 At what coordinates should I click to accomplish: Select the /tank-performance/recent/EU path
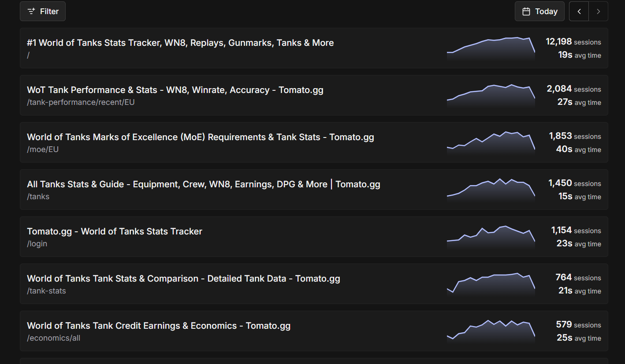[x=81, y=102]
